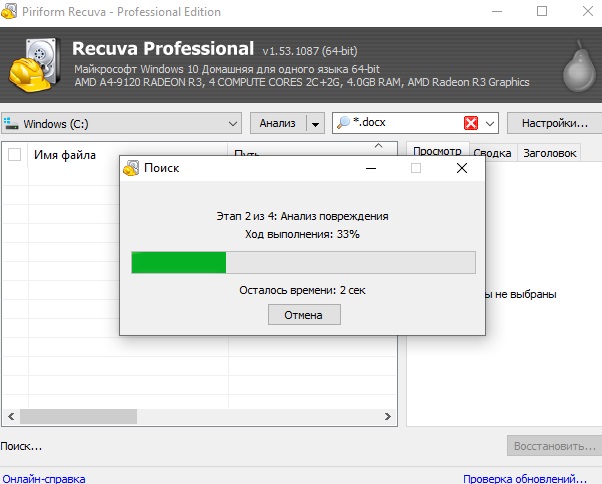Toggle the select-all files checkbox
Screen dimensions: 602x484
(x=14, y=154)
